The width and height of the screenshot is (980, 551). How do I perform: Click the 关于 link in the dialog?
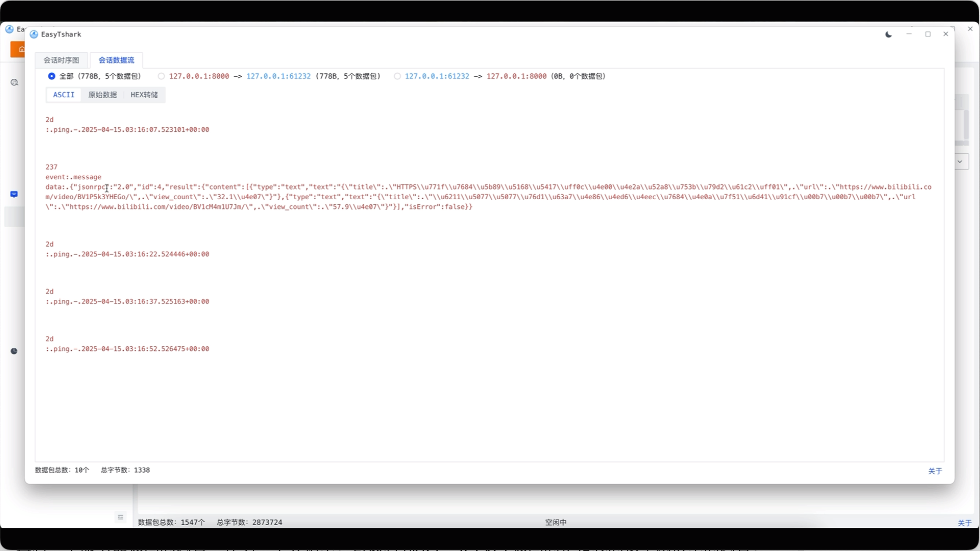pos(935,471)
